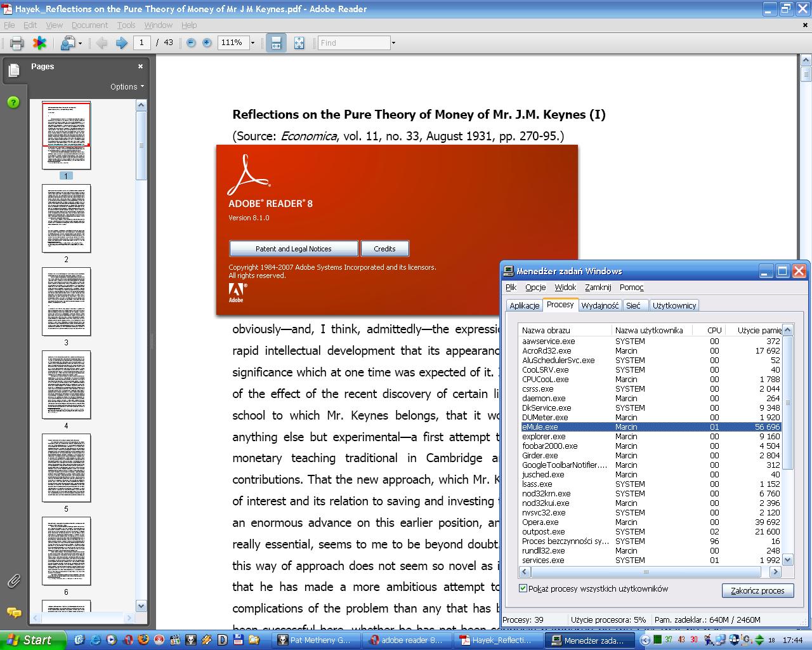Switch to Pat Metheny taskbar button
The image size is (812, 650).
pyautogui.click(x=315, y=640)
